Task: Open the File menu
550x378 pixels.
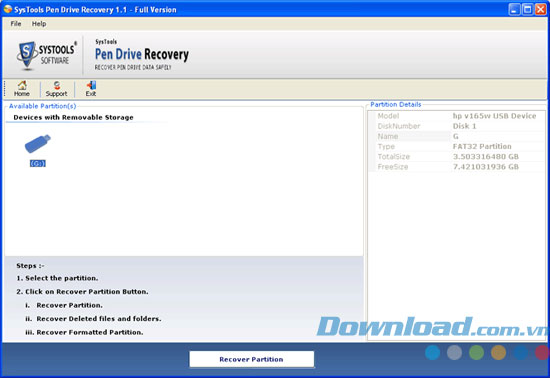Action: pyautogui.click(x=16, y=24)
